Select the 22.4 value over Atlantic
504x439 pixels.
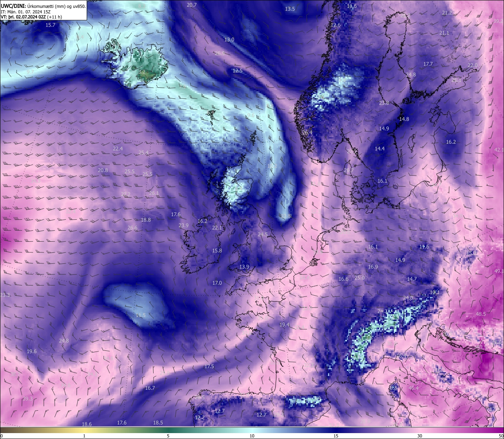[118, 148]
